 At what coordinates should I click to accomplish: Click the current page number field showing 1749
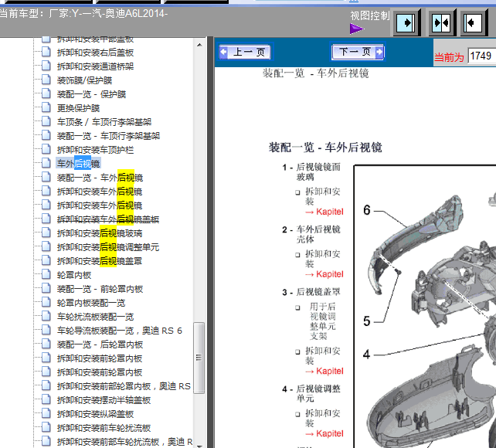[482, 56]
